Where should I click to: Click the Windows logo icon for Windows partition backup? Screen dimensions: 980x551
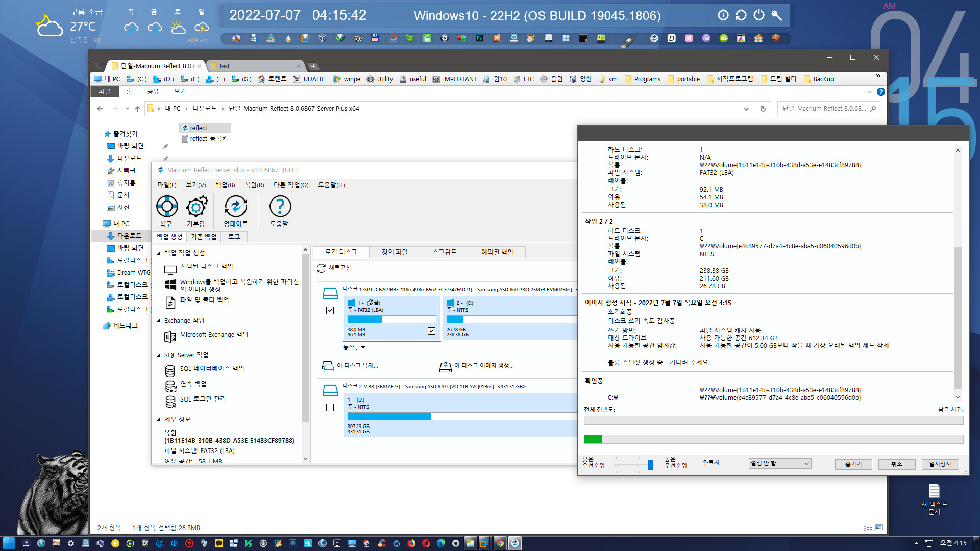coord(170,285)
